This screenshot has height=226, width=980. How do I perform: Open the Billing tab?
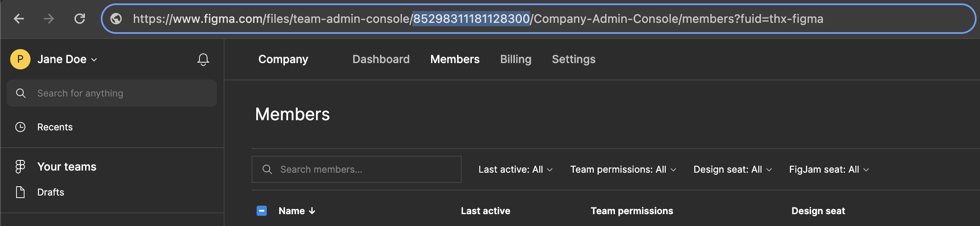pyautogui.click(x=516, y=59)
